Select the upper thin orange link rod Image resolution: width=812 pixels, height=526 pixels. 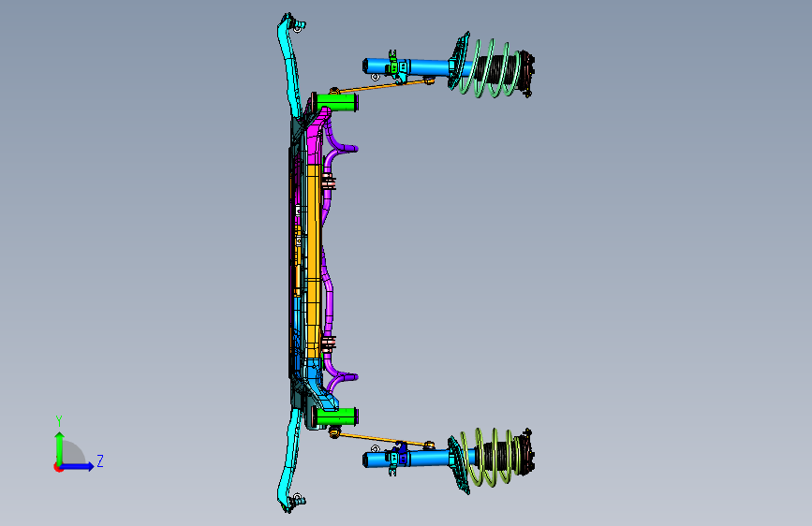point(382,86)
